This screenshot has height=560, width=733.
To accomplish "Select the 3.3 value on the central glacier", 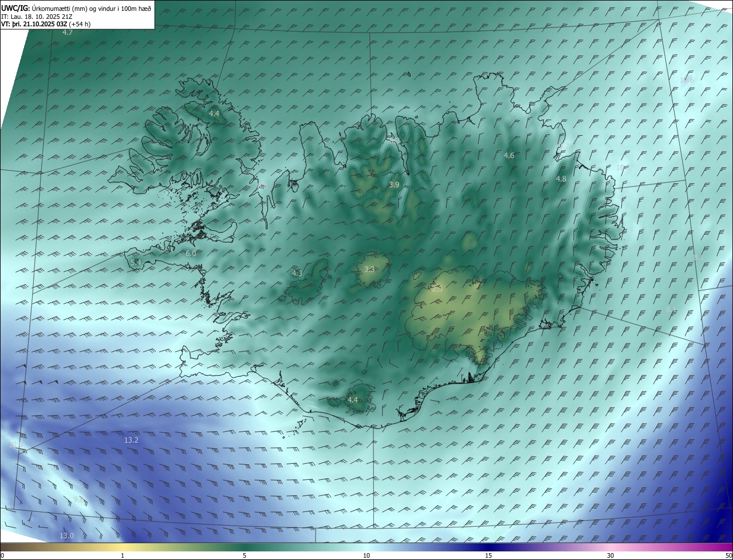I will 370,269.
